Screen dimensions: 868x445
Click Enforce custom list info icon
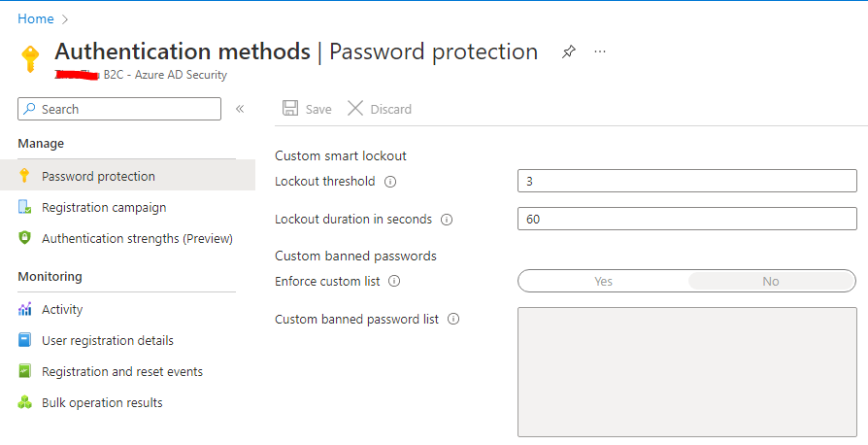[x=394, y=281]
